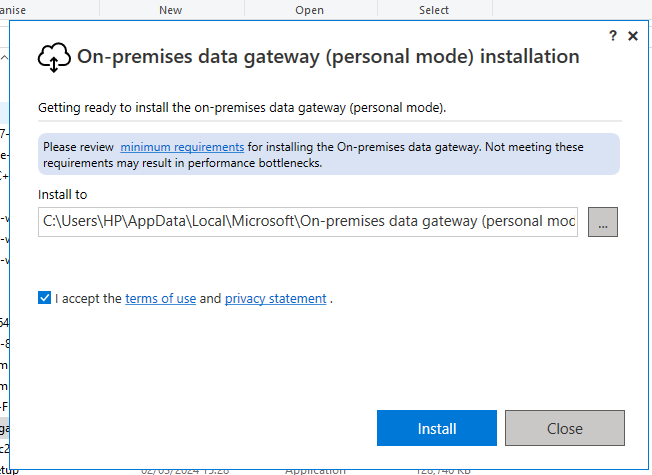Click the "I accept the" checkbox label
This screenshot has width=652, height=475.
88,299
